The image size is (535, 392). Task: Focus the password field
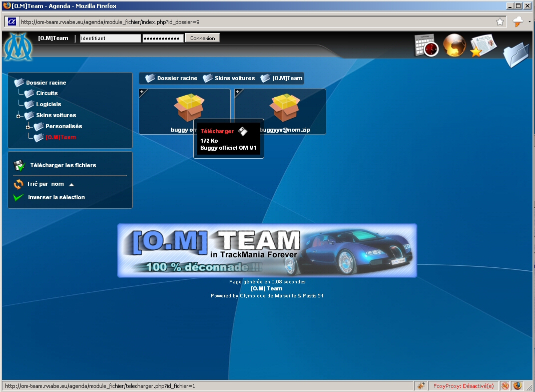pyautogui.click(x=163, y=38)
